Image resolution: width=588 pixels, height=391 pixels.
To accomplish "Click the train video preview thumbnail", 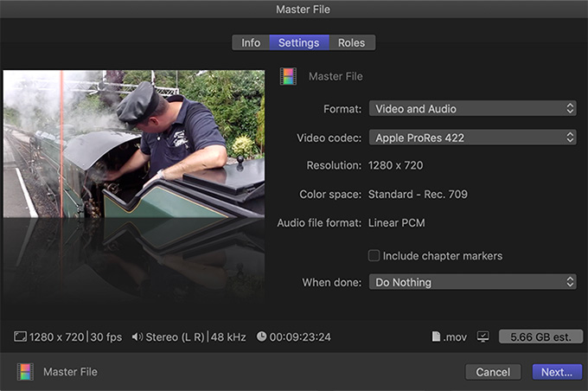I will tap(134, 144).
